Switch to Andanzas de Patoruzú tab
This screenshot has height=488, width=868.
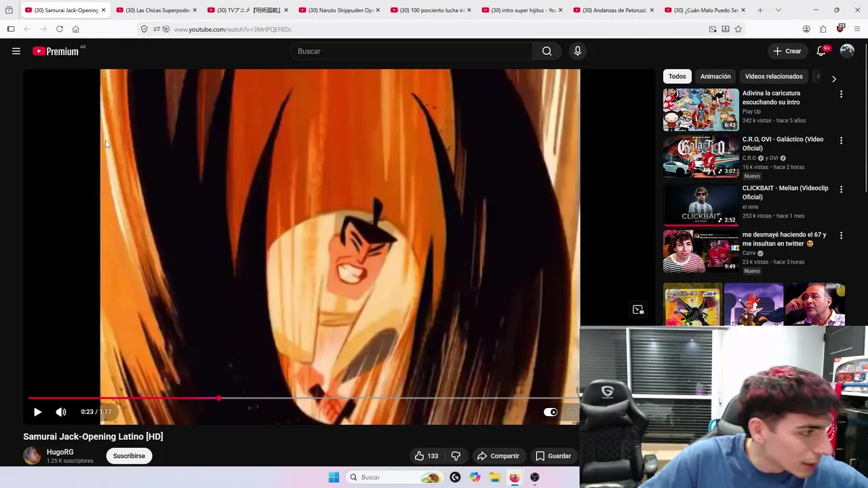[x=613, y=10]
